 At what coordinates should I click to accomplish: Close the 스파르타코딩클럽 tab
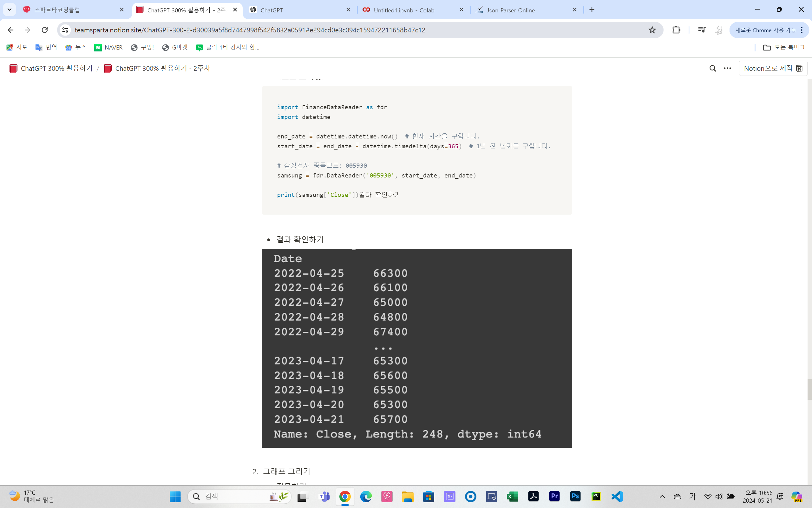122,10
